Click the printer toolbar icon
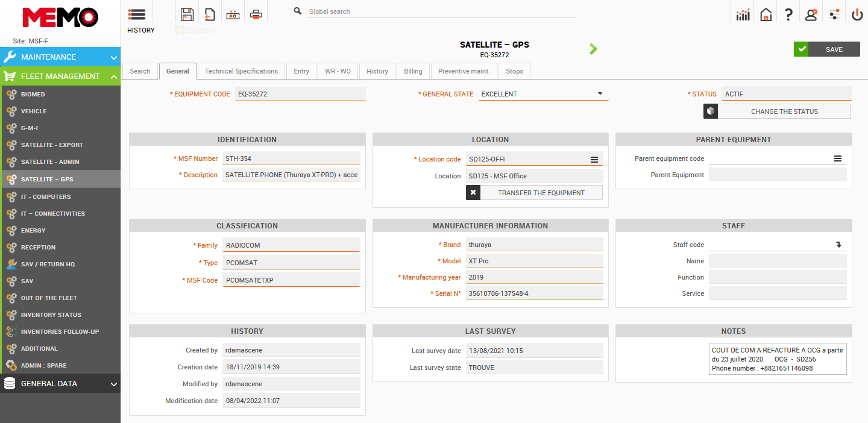 [256, 15]
